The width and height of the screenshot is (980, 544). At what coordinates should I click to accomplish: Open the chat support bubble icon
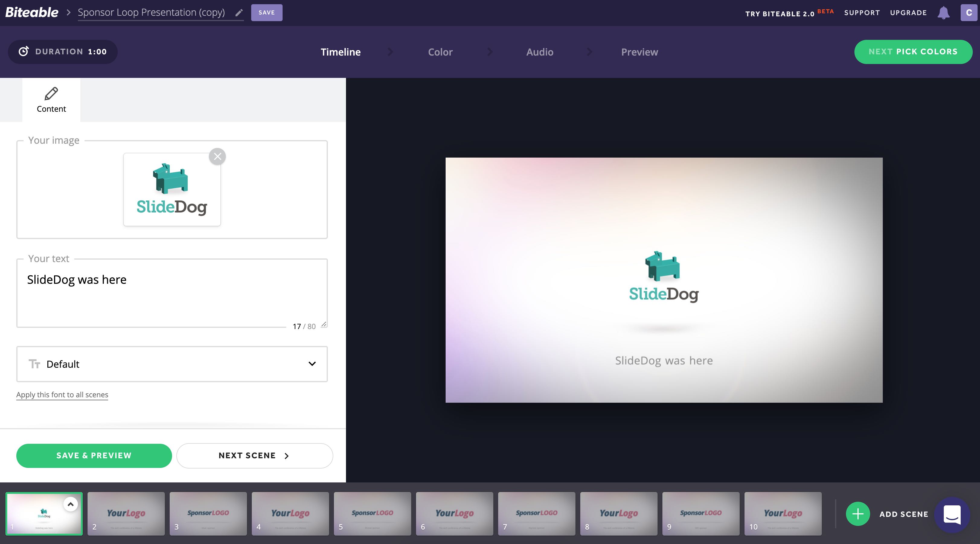(x=952, y=514)
